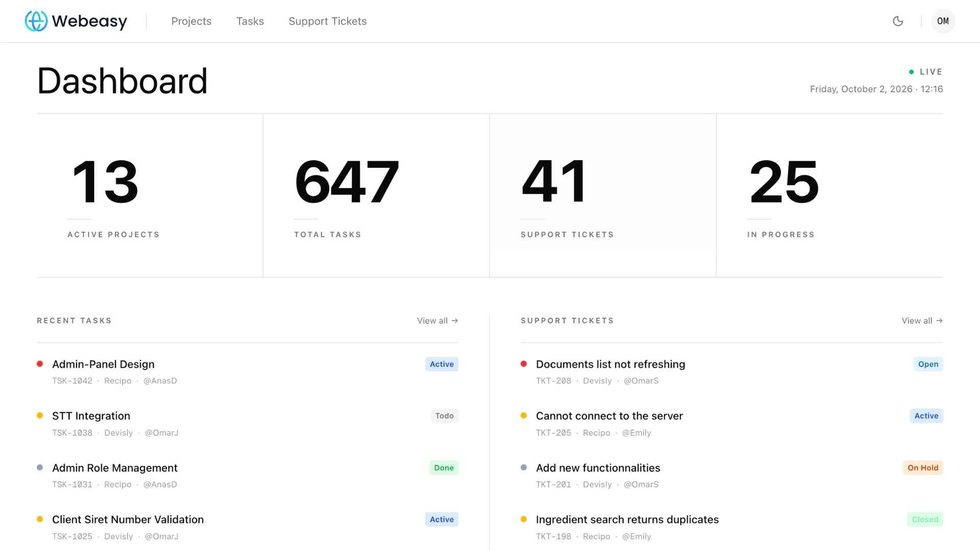Click the TSK-1042 task ID
980x551 pixels.
pyautogui.click(x=72, y=381)
